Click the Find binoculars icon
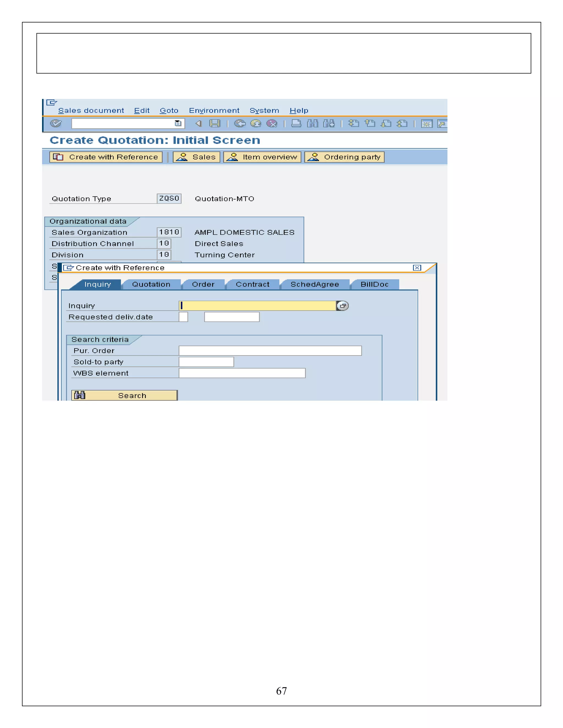 pyautogui.click(x=313, y=124)
